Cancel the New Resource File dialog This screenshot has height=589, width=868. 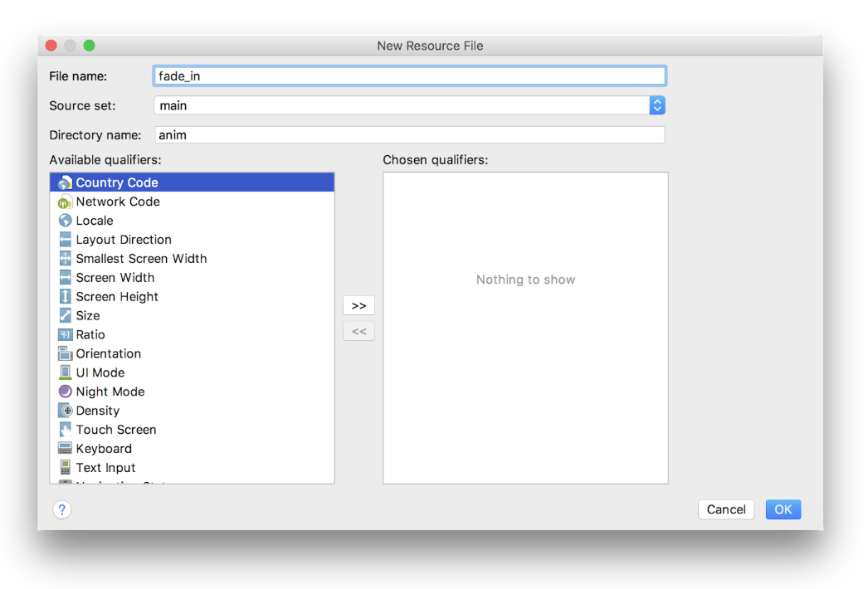[725, 509]
